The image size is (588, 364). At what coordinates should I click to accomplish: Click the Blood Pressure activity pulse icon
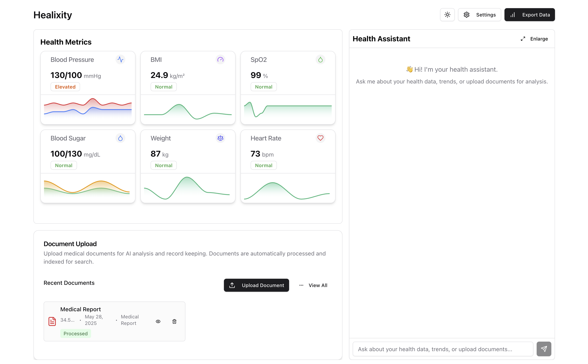coord(120,59)
